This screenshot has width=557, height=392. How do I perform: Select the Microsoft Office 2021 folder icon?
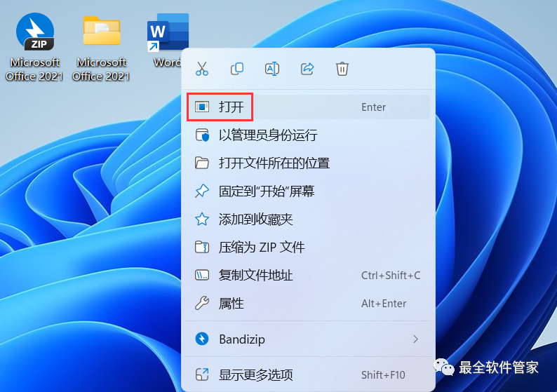coord(101,48)
